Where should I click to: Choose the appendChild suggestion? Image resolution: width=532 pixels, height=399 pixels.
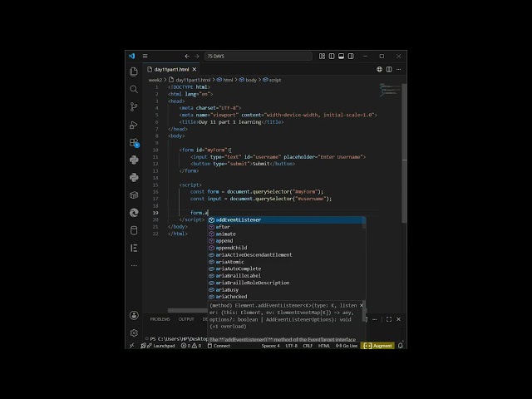click(285, 248)
